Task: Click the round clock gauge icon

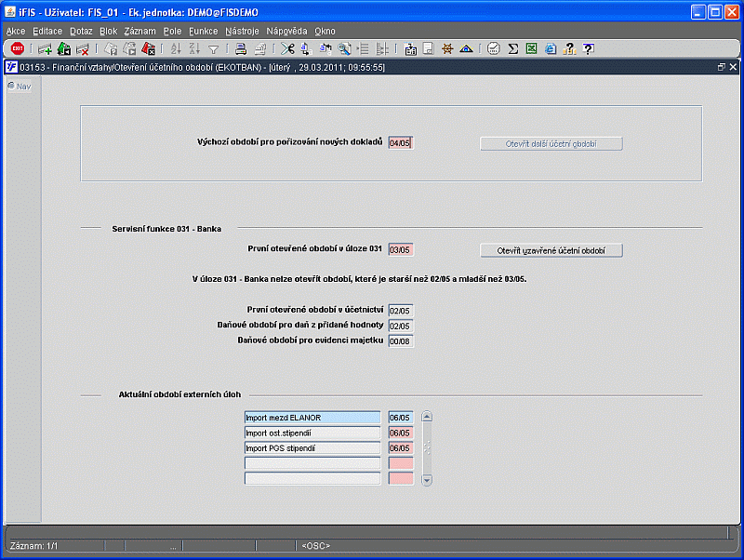Action: 494,48
